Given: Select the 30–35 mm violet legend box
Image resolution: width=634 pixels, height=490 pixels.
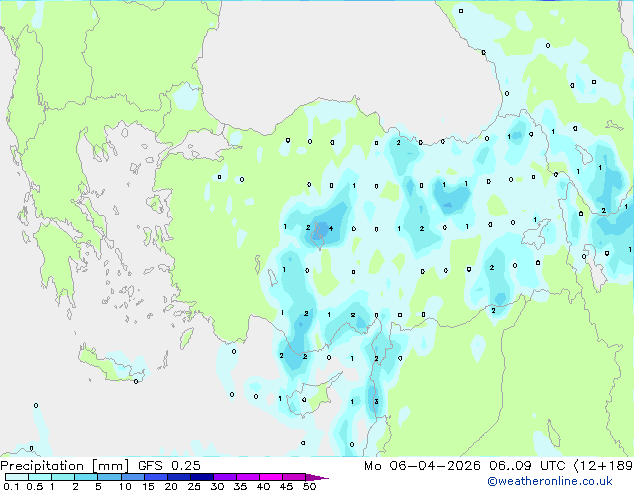Looking at the screenshot, I should click(224, 477).
